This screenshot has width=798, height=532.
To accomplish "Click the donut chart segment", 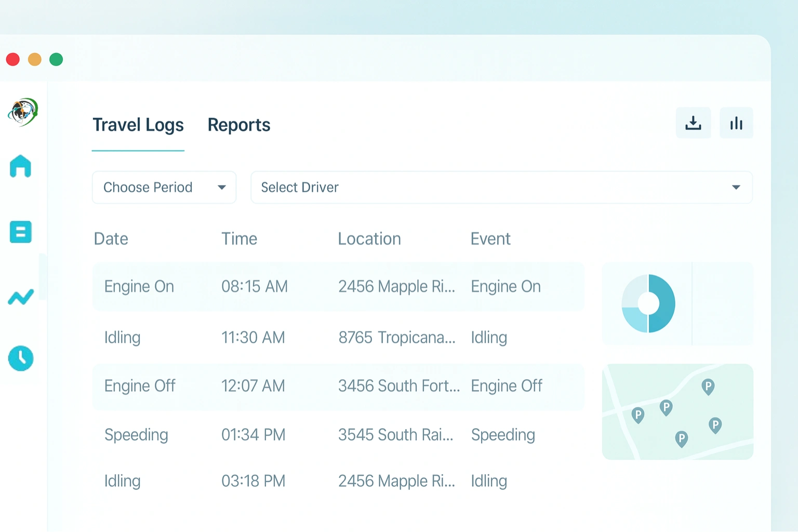I will coord(647,303).
